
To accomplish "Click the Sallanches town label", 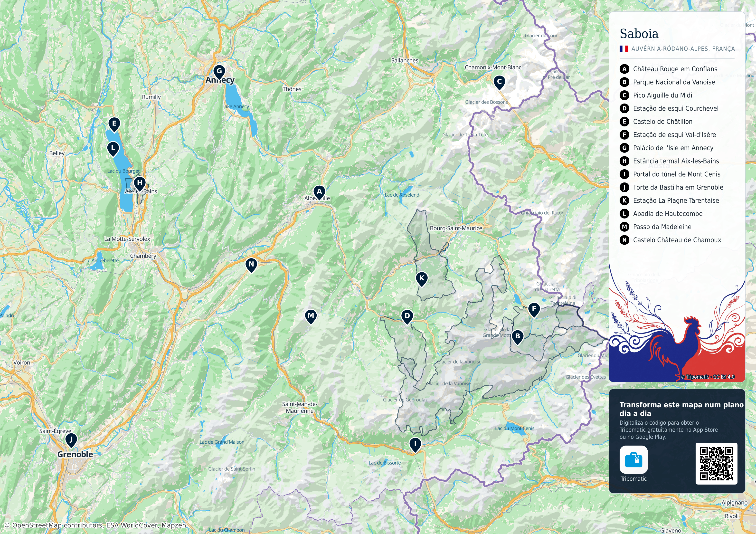I will click(404, 61).
